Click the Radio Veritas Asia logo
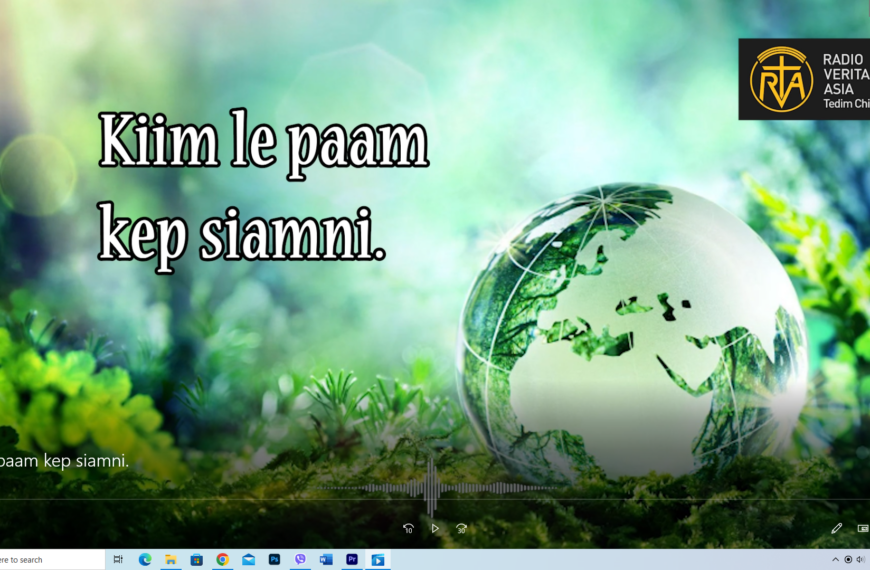Screen dimensions: 870x570 [804, 79]
